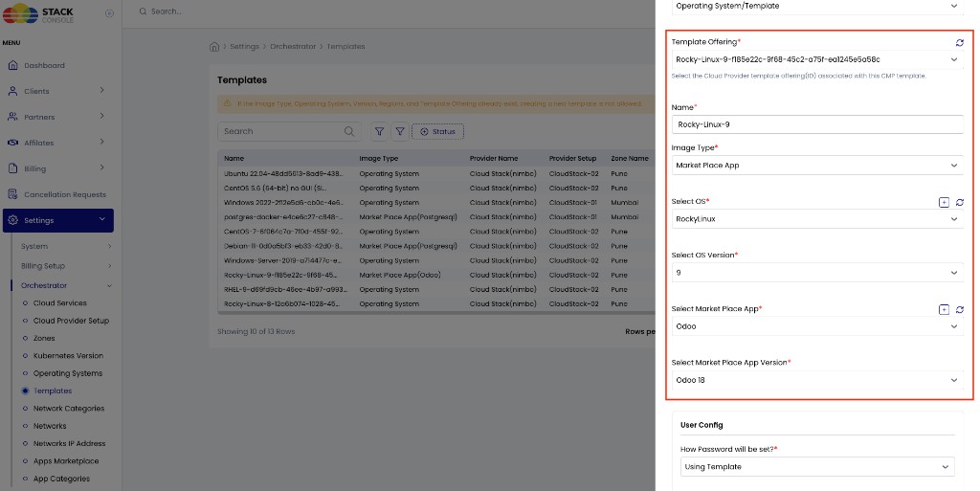The image size is (980, 491).
Task: Click the home breadcrumb icon
Action: coord(214,46)
